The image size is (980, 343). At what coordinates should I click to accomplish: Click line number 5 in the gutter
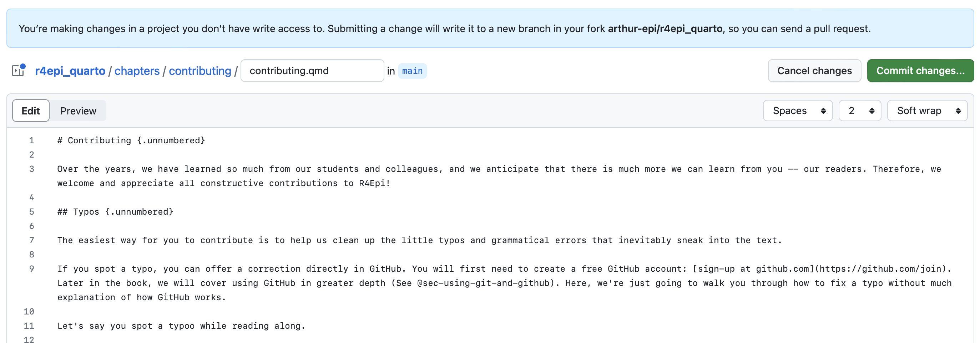pyautogui.click(x=31, y=212)
